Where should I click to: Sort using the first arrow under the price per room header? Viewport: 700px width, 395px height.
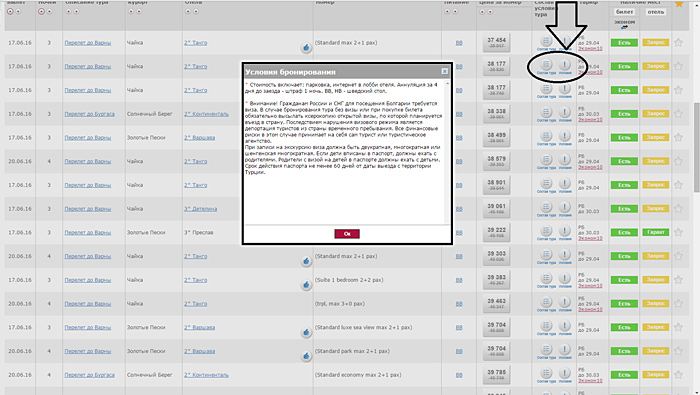tap(482, 12)
